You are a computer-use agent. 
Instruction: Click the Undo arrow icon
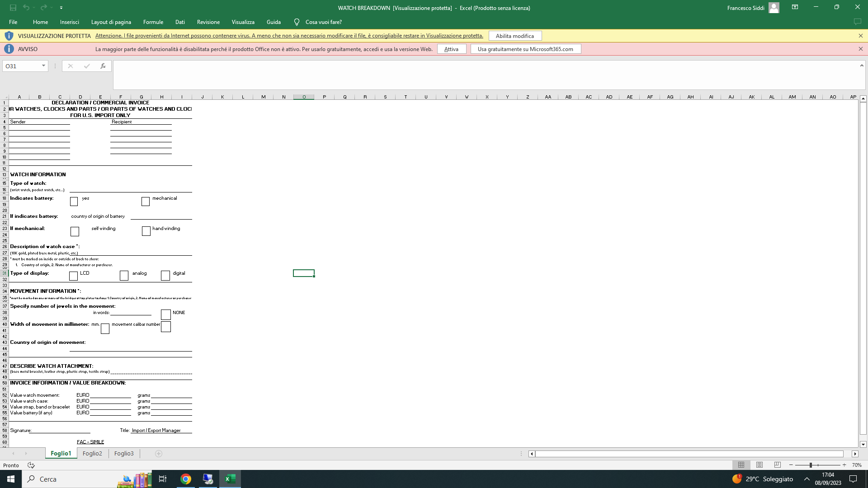click(x=26, y=8)
